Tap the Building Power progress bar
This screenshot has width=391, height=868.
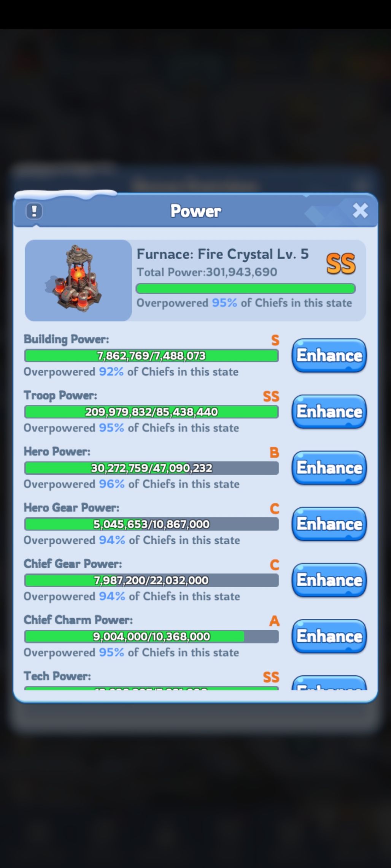(151, 356)
